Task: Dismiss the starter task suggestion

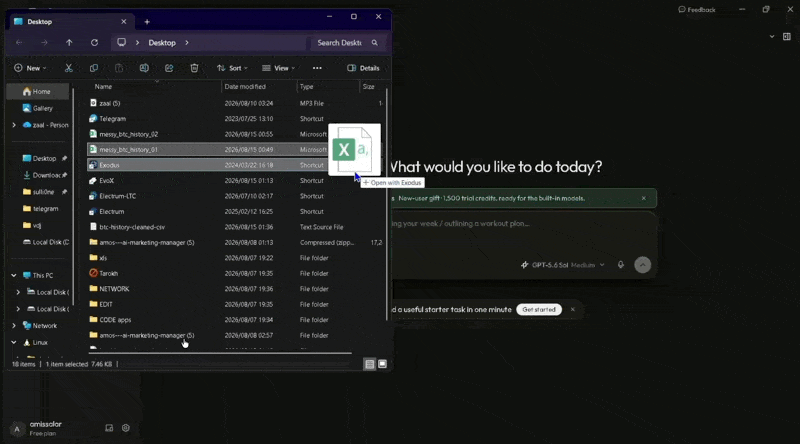Action: 572,309
